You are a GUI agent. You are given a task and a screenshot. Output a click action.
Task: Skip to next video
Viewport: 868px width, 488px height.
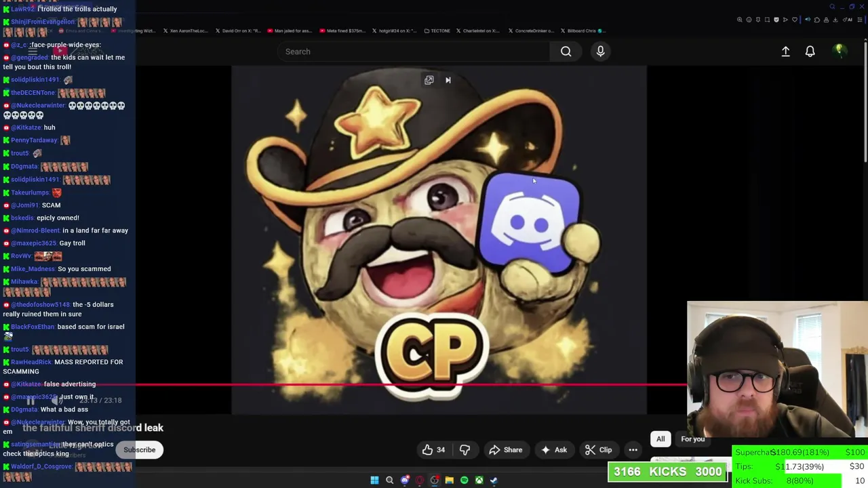tap(448, 80)
